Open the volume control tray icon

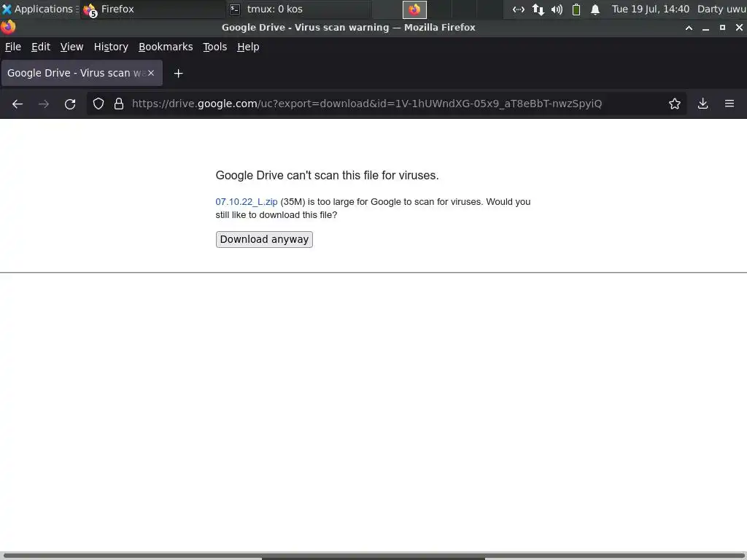point(557,9)
